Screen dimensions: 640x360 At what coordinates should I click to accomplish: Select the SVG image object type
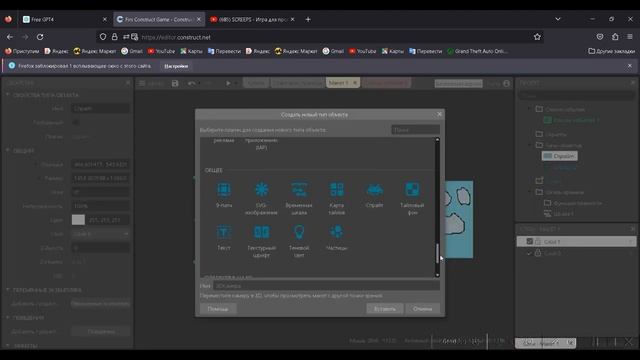pyautogui.click(x=262, y=190)
